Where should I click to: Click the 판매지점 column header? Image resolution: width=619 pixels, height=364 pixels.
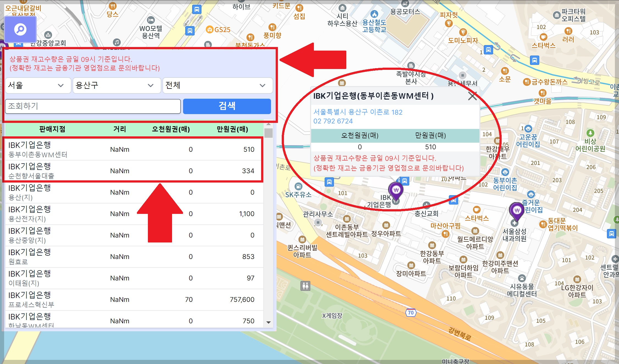(x=52, y=129)
